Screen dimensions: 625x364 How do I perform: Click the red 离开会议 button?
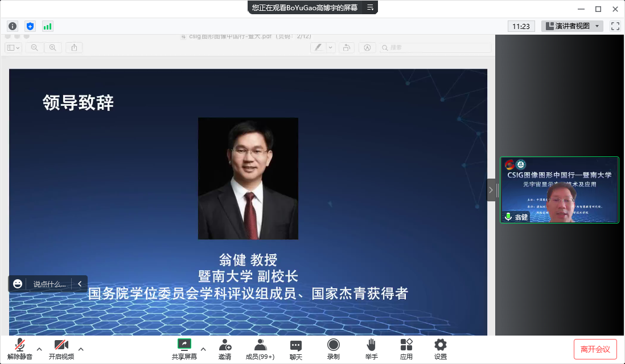coord(595,349)
